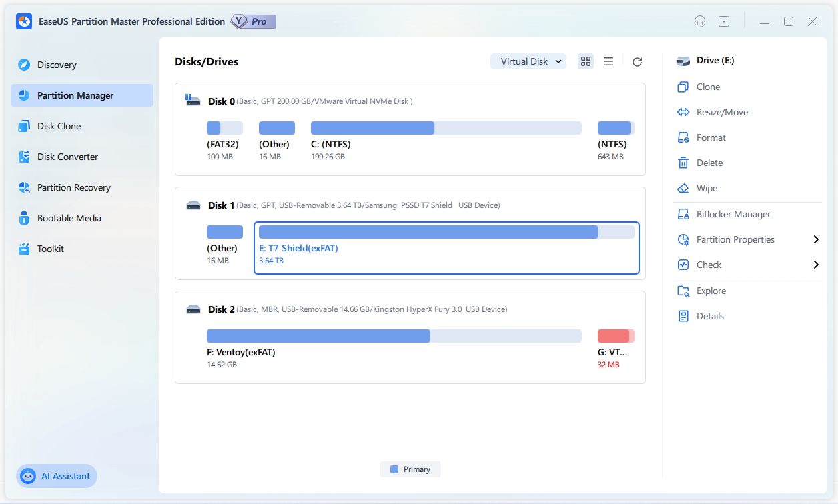Click the Discovery compass icon
Screen dimensions: 838x504
click(24, 65)
